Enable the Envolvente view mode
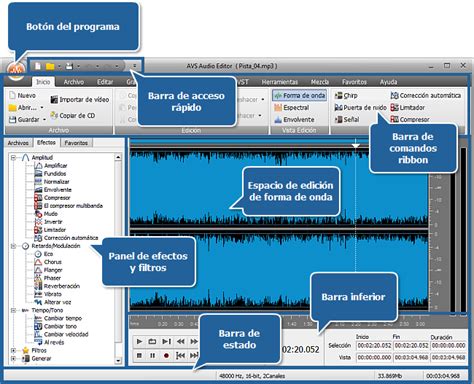Screen dimensions: 474x384 [x=294, y=119]
